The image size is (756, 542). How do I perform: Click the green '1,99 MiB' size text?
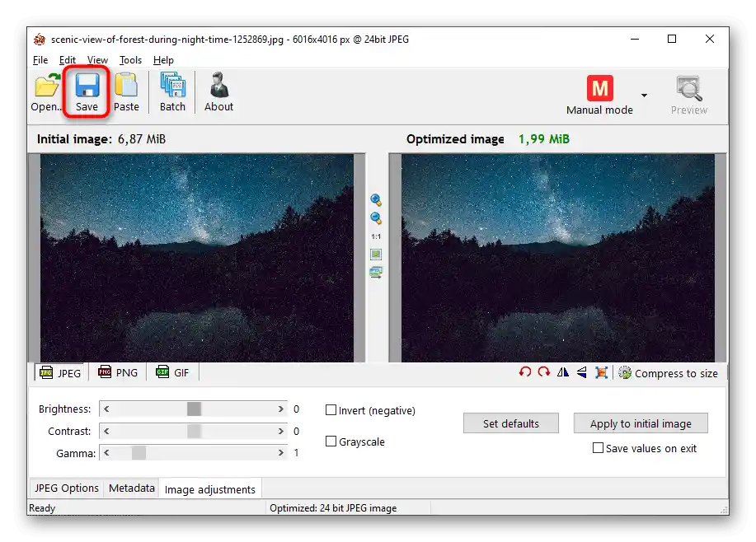click(544, 139)
